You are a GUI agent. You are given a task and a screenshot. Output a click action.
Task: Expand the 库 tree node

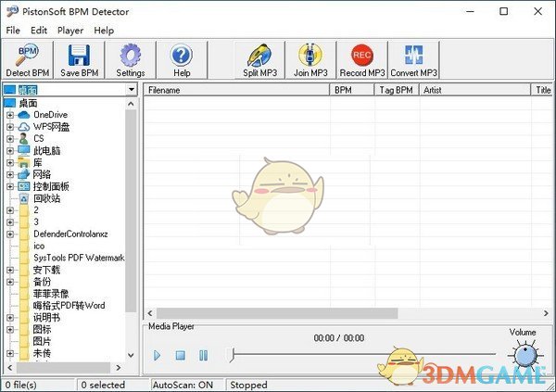pos(10,163)
